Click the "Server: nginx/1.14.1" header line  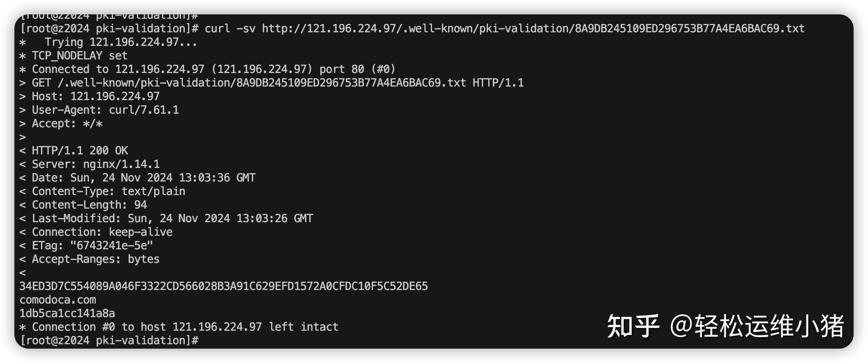tap(95, 164)
